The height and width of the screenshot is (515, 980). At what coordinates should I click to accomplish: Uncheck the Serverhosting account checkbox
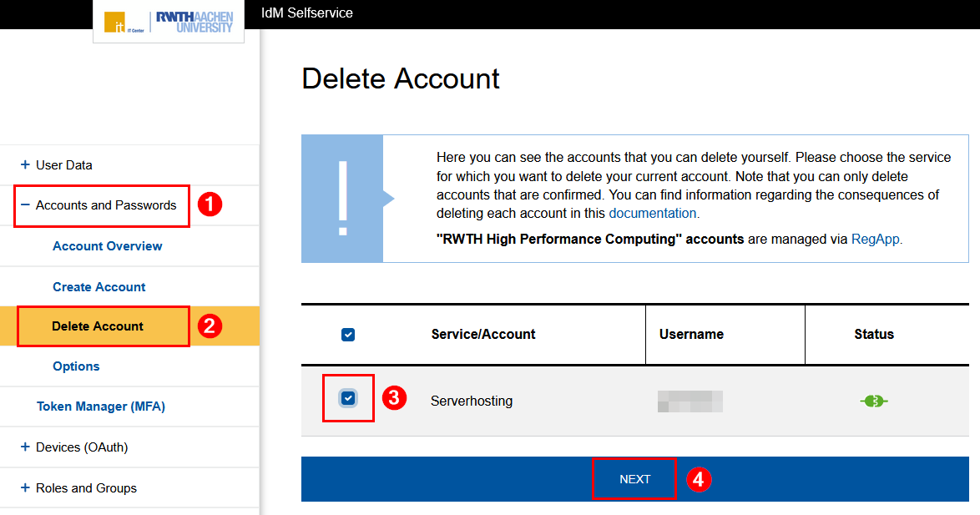(x=348, y=398)
